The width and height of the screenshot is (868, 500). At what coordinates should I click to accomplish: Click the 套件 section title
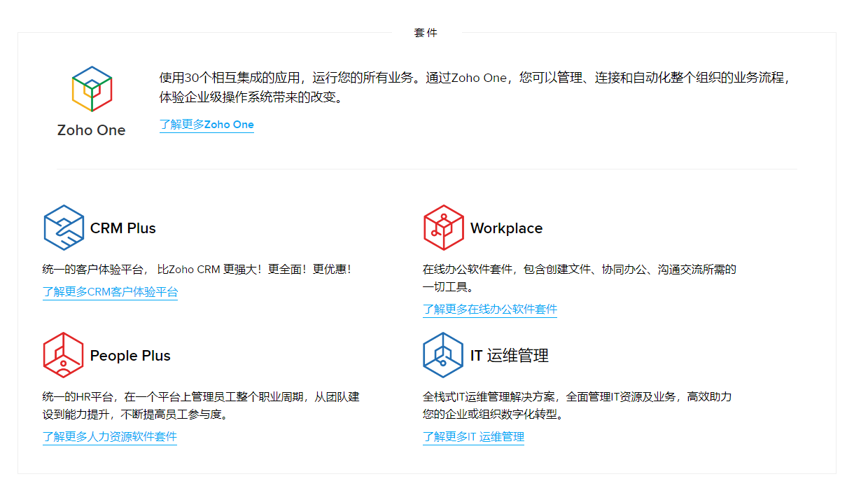[426, 33]
